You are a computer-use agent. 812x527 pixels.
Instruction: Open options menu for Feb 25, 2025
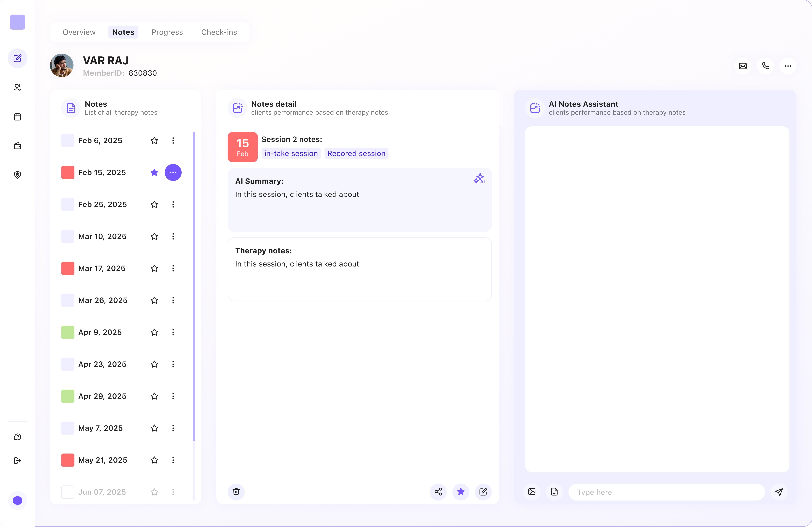tap(173, 204)
